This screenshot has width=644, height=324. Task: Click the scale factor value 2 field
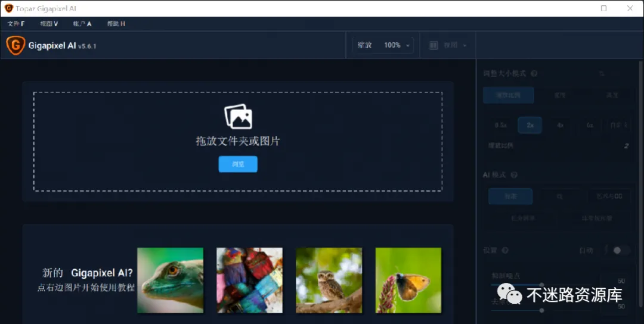pos(626,146)
